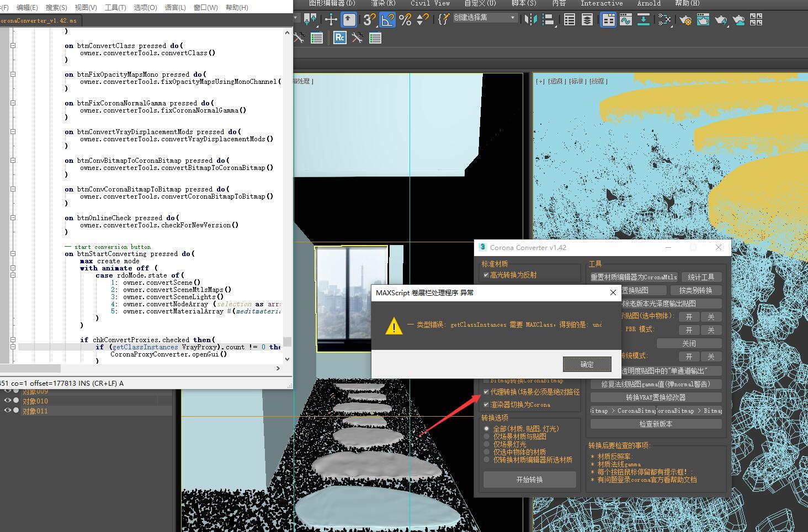This screenshot has height=532, width=808.
Task: Open the Curve Editor icon
Action: (625, 20)
